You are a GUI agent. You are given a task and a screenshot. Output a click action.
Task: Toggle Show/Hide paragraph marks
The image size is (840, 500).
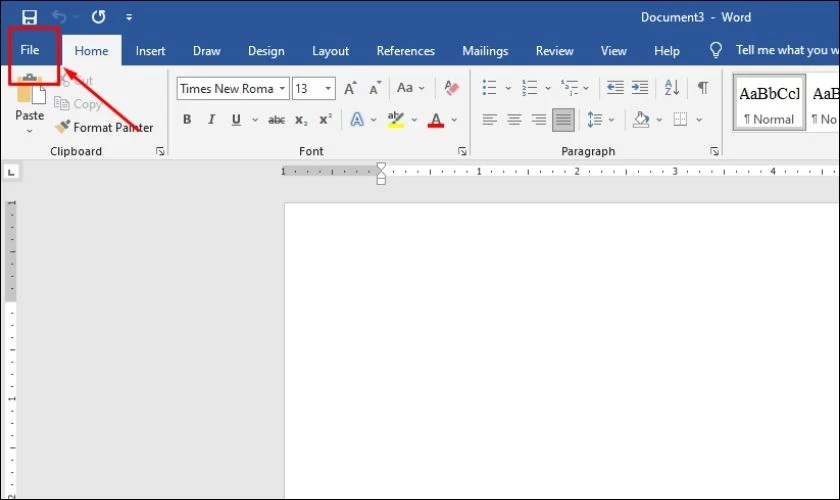(x=703, y=87)
